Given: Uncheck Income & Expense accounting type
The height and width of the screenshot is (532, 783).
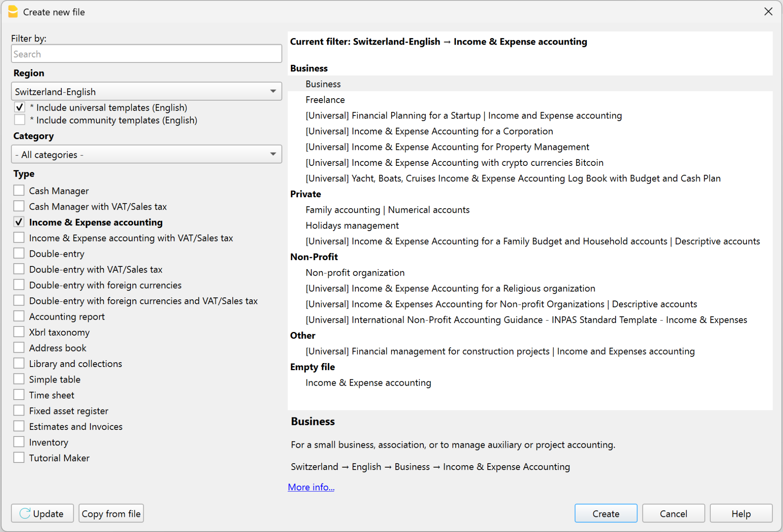Looking at the screenshot, I should click(19, 222).
